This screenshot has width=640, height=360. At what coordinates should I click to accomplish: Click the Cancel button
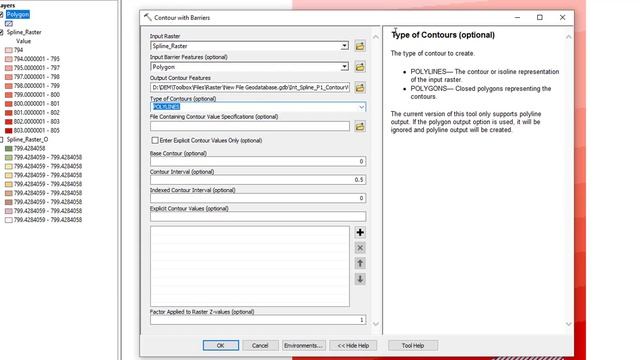[x=260, y=345]
